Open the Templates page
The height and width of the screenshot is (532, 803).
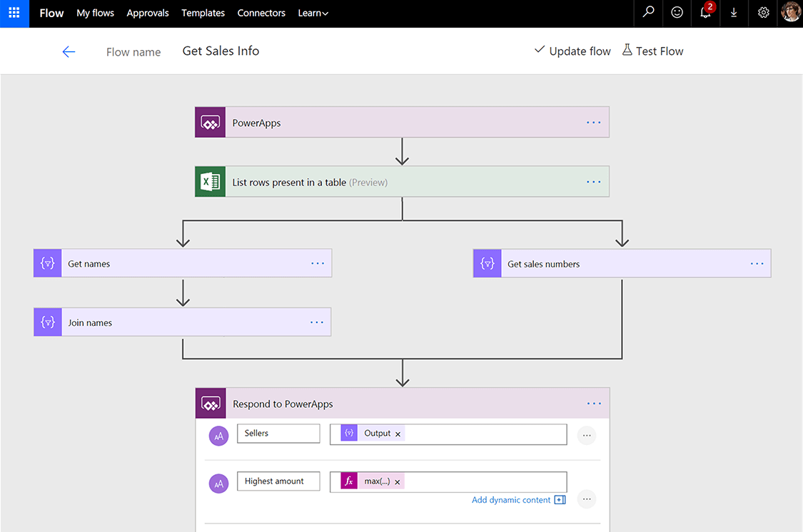pos(203,13)
